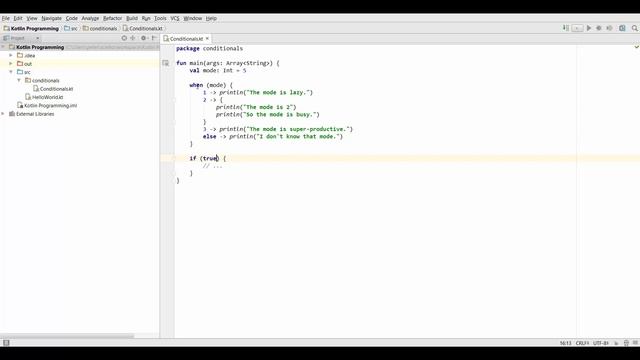Open Search Everywhere magnifier icon

click(x=635, y=28)
